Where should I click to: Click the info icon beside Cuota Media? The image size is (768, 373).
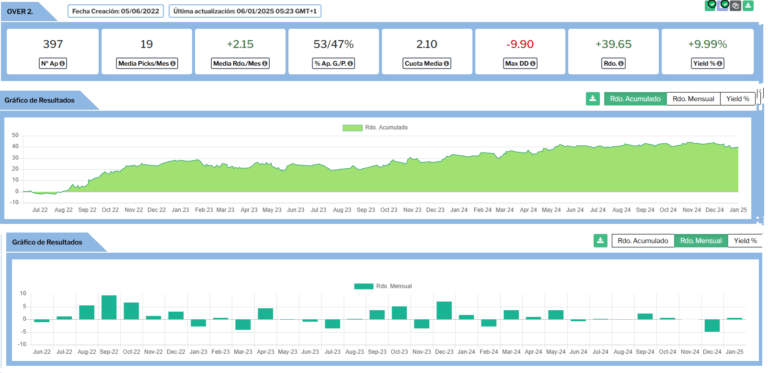coord(447,64)
